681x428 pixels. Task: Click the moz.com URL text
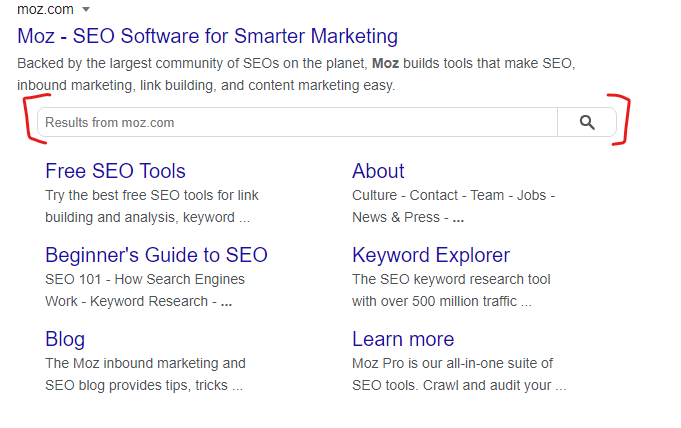pyautogui.click(x=45, y=9)
